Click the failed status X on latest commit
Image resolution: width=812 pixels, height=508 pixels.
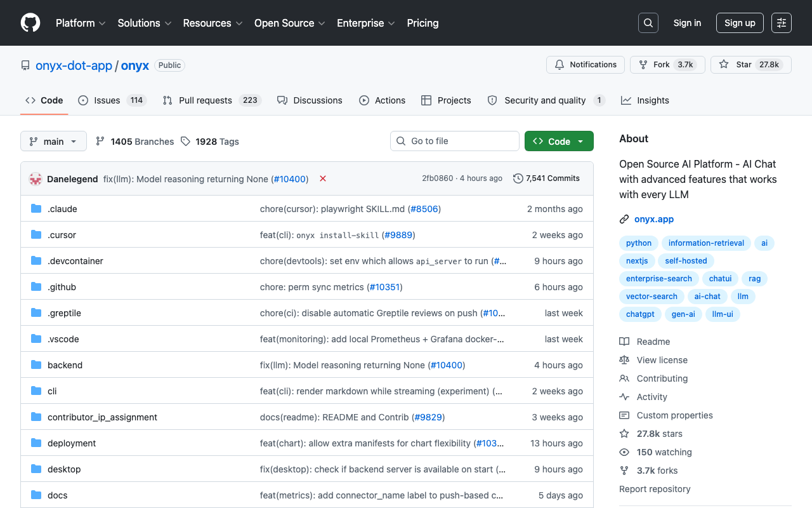tap(323, 178)
